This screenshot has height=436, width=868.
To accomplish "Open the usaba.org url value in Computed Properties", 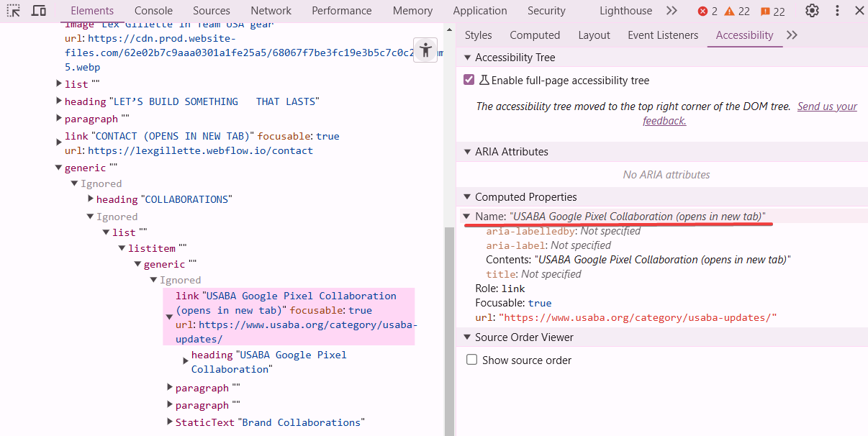I will [x=638, y=317].
